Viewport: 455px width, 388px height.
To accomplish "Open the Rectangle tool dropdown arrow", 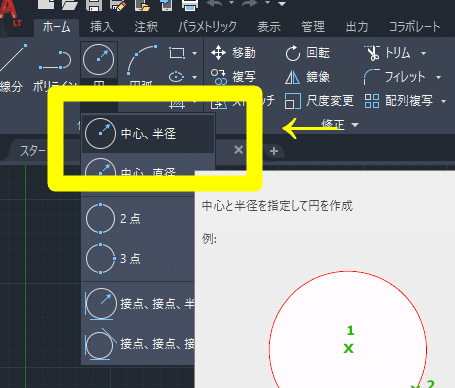I will (194, 53).
